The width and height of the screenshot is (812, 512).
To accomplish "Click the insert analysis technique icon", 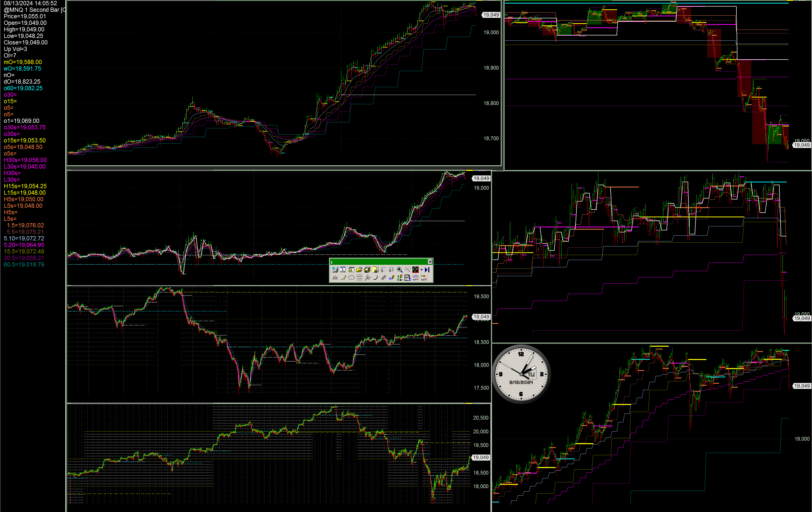I will point(415,278).
